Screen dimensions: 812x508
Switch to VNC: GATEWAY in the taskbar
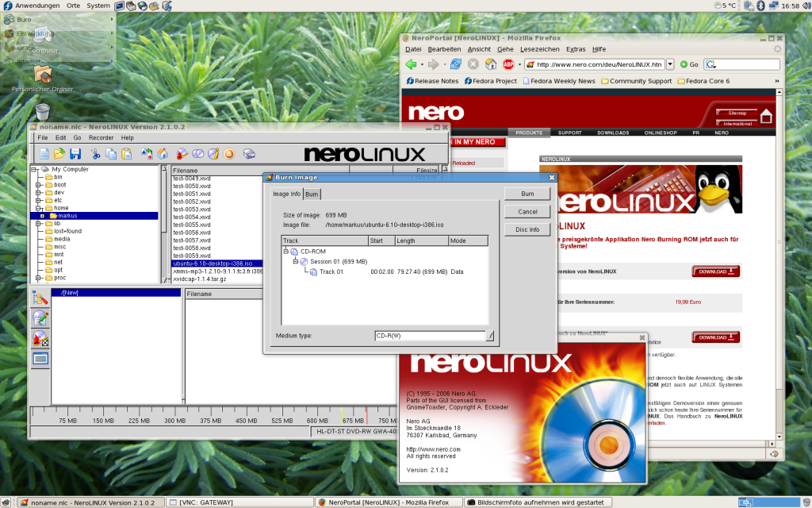coord(239,502)
